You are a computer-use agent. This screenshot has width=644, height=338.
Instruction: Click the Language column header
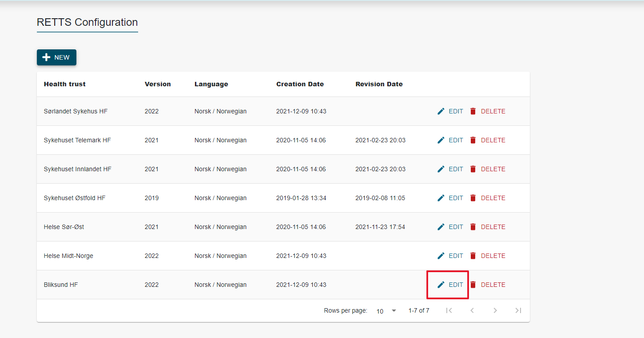coord(211,84)
